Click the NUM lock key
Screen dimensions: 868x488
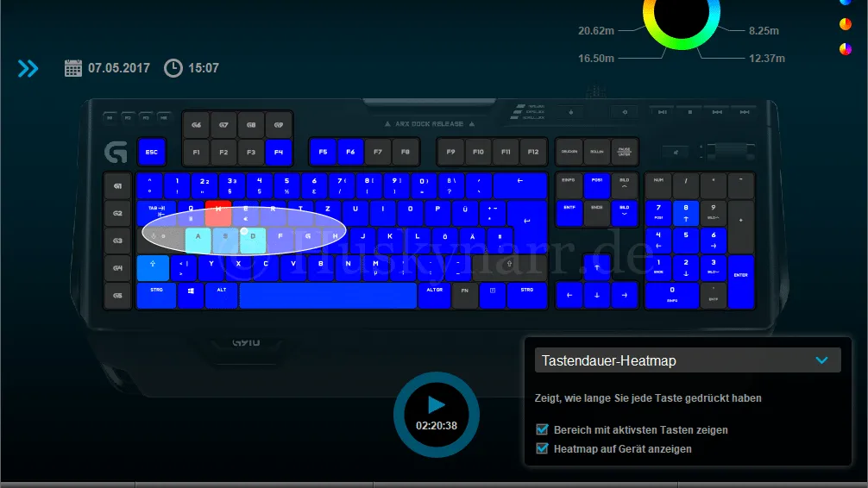tap(658, 186)
